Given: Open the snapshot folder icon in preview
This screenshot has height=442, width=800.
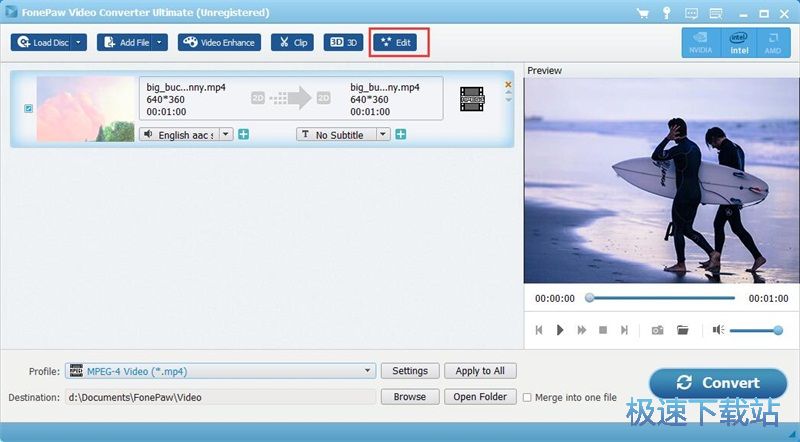Looking at the screenshot, I should pos(683,330).
